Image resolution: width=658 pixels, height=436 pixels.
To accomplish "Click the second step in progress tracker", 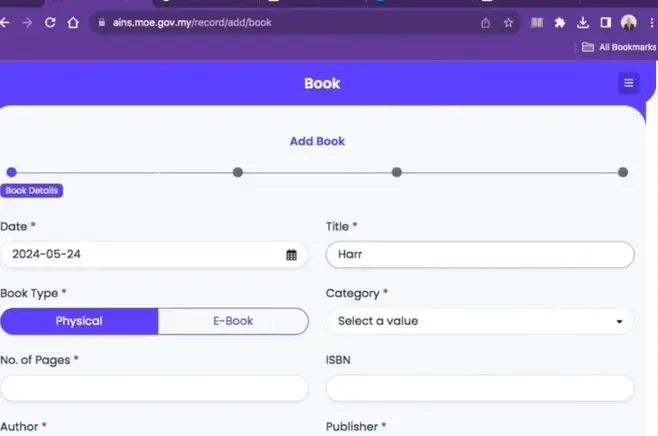I will (x=238, y=172).
